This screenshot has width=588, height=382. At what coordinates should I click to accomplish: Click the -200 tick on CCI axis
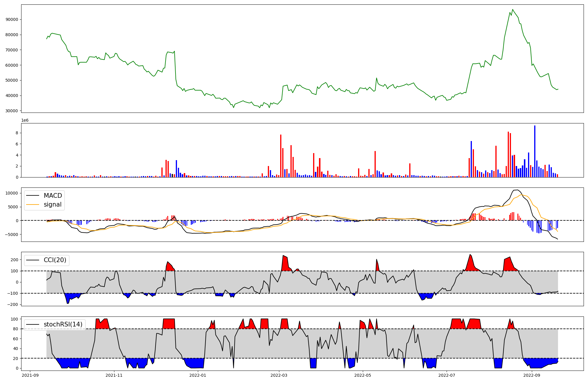[x=13, y=304]
